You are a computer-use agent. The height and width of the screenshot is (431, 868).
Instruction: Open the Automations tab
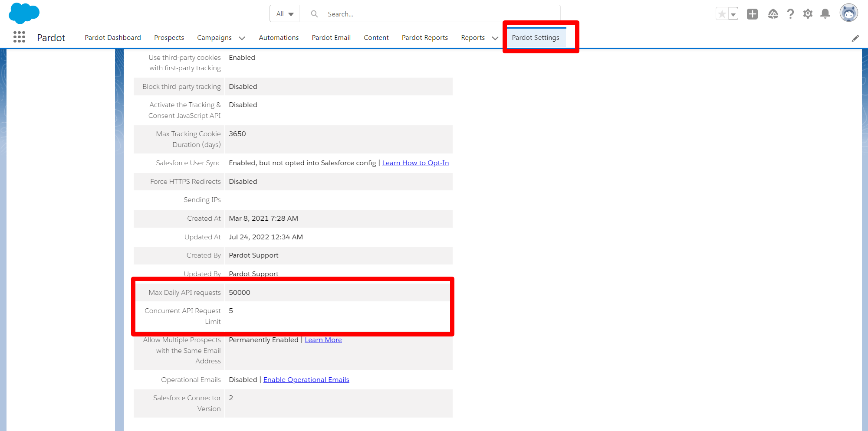tap(279, 38)
